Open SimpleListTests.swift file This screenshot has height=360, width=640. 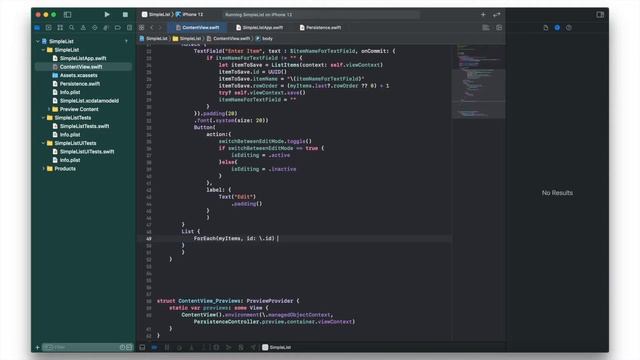tap(83, 126)
